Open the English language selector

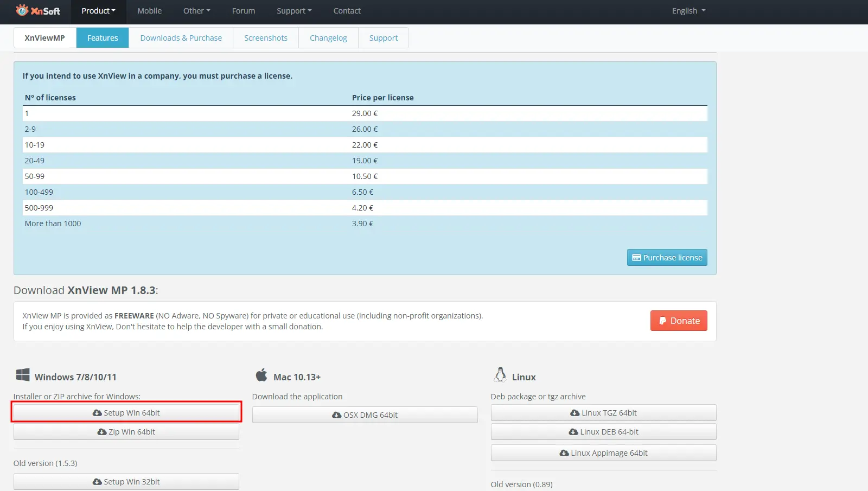coord(688,11)
